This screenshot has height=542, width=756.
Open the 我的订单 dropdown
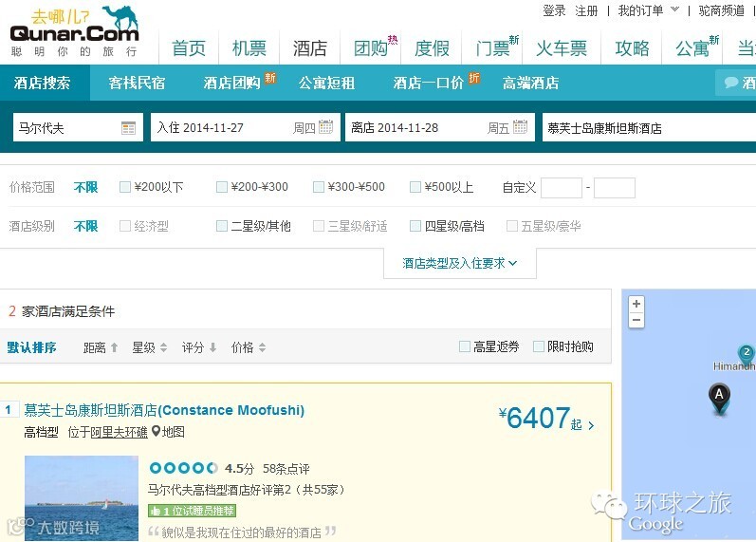coord(649,10)
